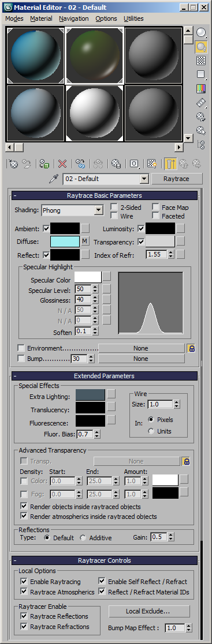212x644 pixels.
Task: Open the Options menu
Action: point(106,18)
